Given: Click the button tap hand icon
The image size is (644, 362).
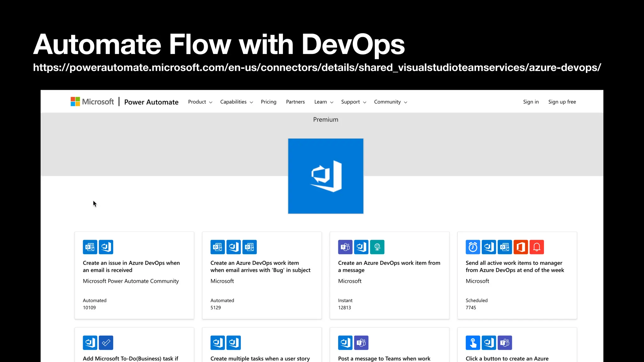Looking at the screenshot, I should [x=473, y=343].
